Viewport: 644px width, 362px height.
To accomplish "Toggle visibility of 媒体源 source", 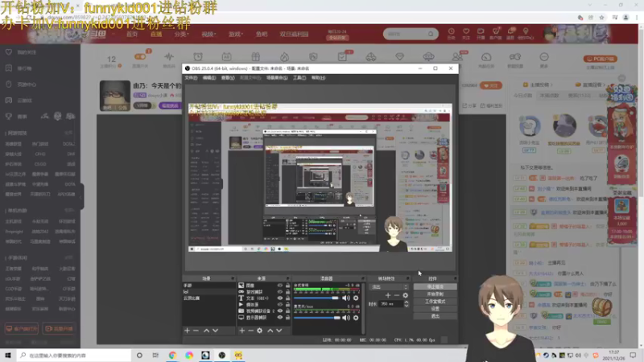I will 279,305.
